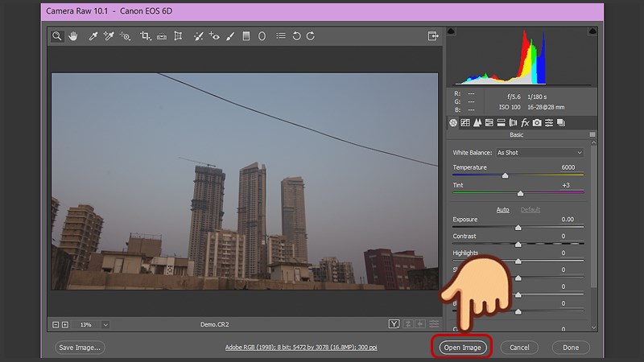Click the Basic panel scrollbar down arrow
Screen dimensions: 644x362
(593, 327)
